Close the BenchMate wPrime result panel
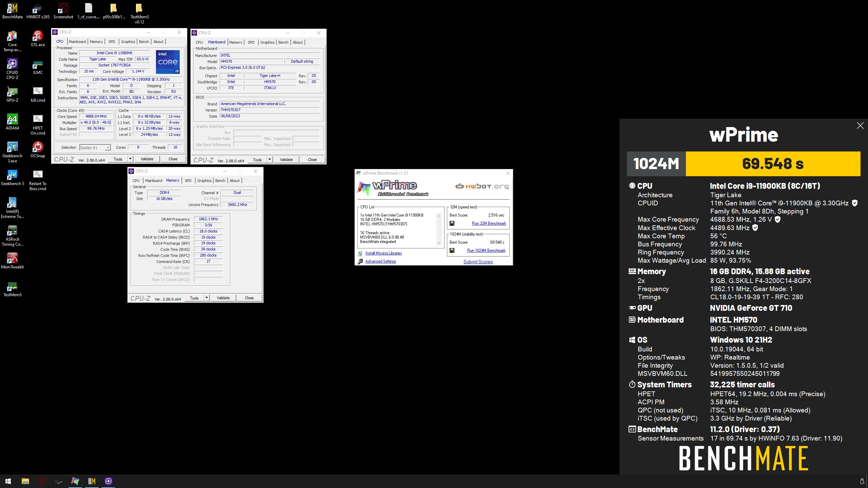868x488 pixels. pyautogui.click(x=860, y=126)
